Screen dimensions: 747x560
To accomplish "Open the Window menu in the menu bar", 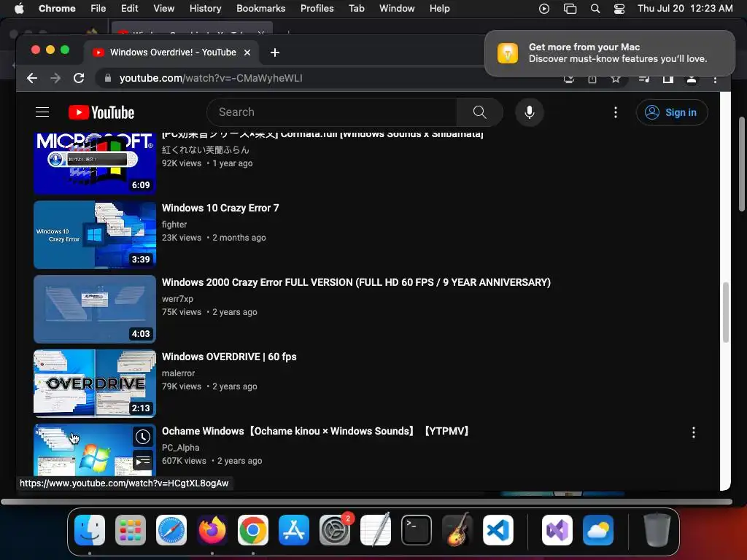I will coord(397,9).
